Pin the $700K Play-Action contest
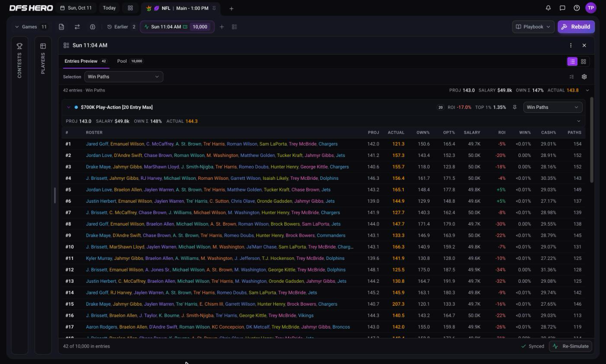The image size is (606, 364). (x=515, y=107)
